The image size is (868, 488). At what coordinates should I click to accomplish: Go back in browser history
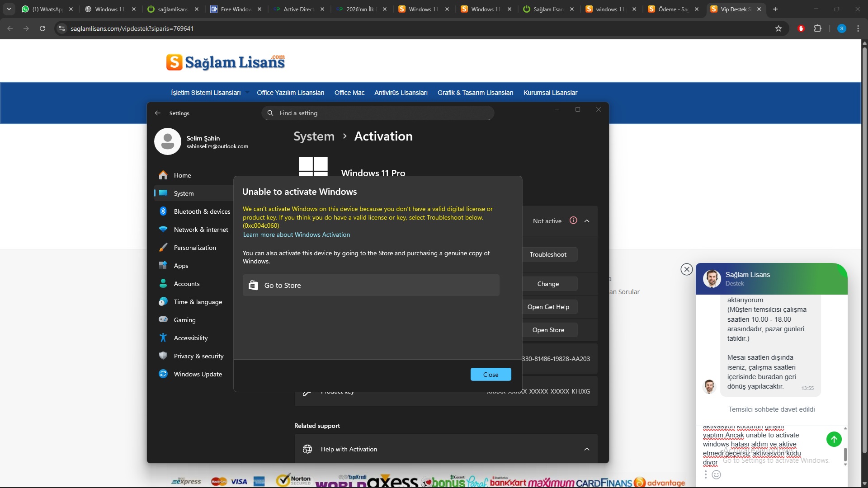click(x=10, y=28)
